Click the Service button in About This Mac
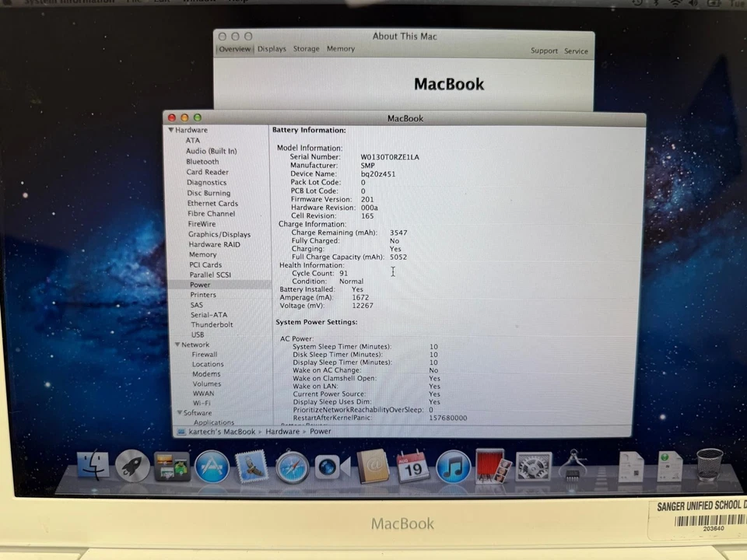 [x=576, y=51]
